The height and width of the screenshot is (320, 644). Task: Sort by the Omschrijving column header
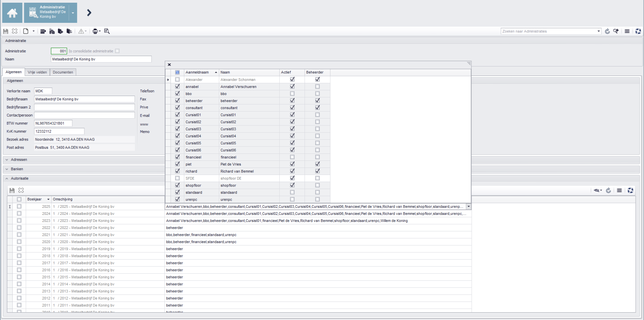click(x=107, y=199)
